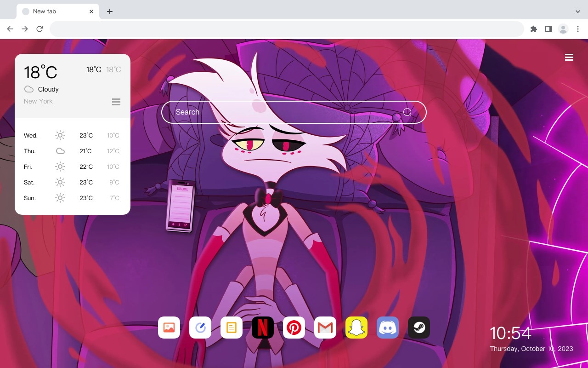This screenshot has width=588, height=368.
Task: Open the photo gallery shortcut icon
Action: coord(169,328)
